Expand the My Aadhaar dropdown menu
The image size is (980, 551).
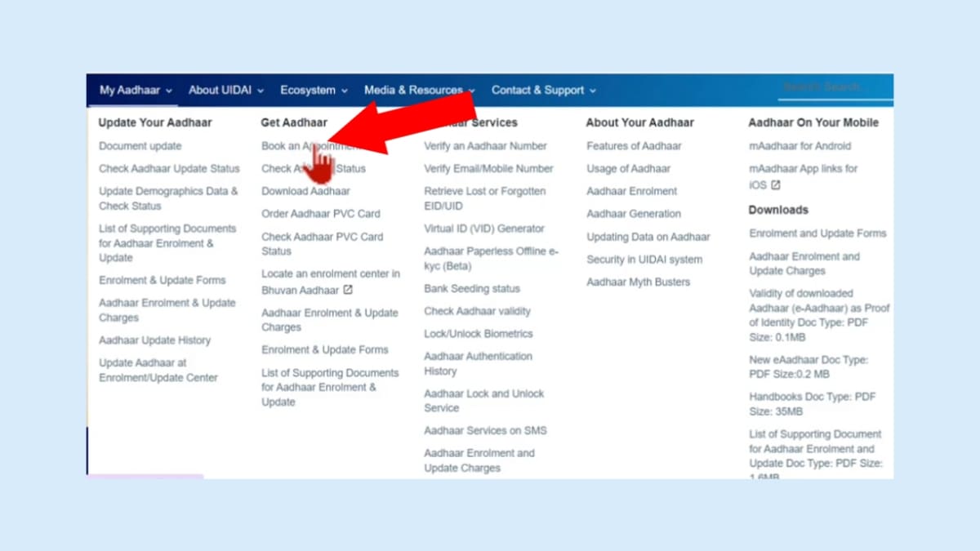tap(136, 91)
